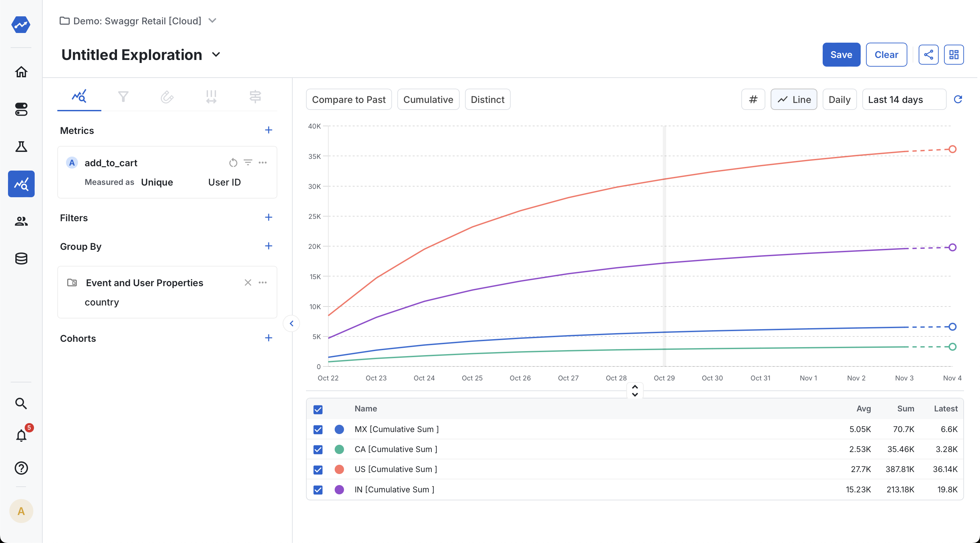The width and height of the screenshot is (980, 543).
Task: Collapse the left sidebar panel
Action: pyautogui.click(x=292, y=323)
